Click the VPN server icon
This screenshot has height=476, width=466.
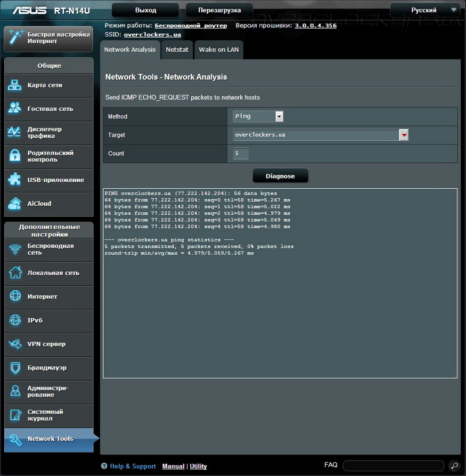tap(15, 344)
